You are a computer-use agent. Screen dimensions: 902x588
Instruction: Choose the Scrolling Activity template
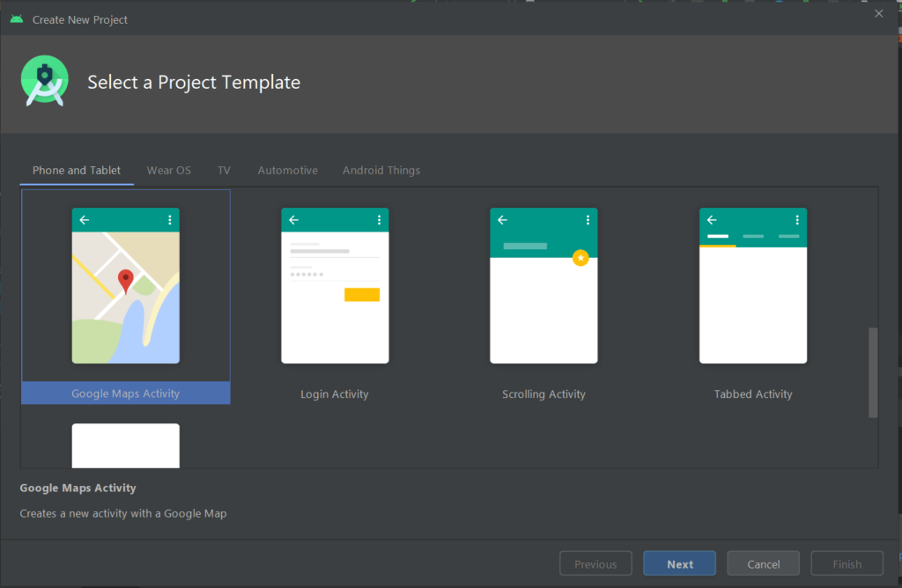[x=543, y=298]
